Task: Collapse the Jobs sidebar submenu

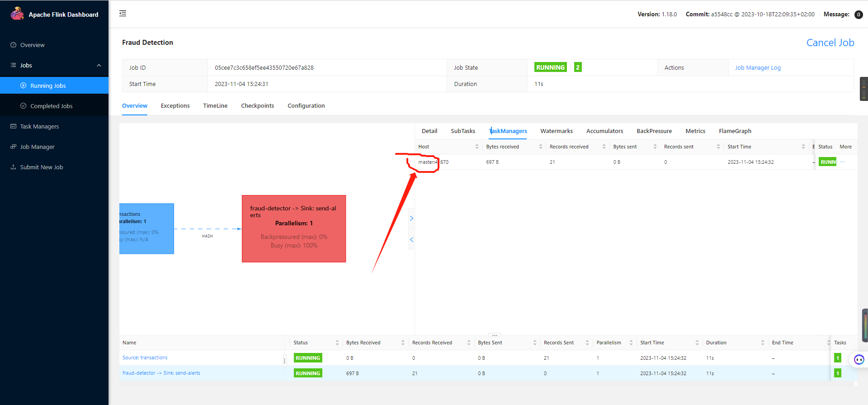Action: point(99,65)
